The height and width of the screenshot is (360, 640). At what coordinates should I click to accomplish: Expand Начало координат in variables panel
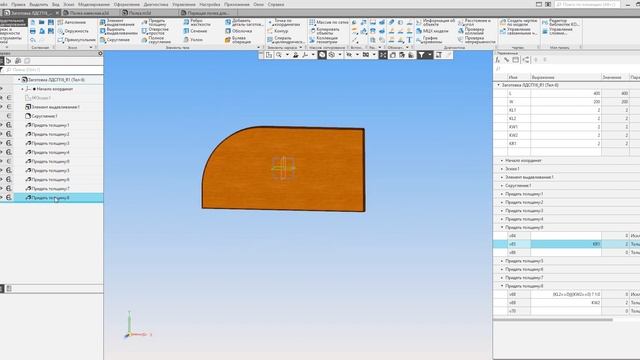click(x=502, y=161)
